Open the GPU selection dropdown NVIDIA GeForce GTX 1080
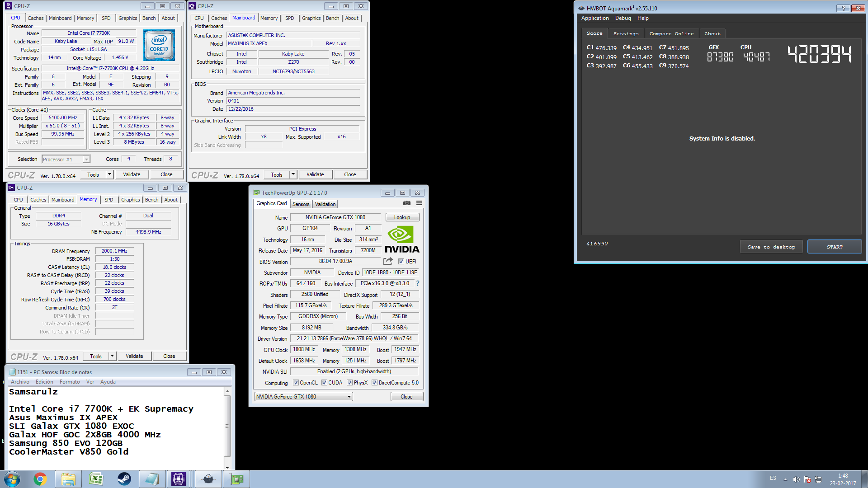Viewport: 868px width, 488px height. point(303,396)
